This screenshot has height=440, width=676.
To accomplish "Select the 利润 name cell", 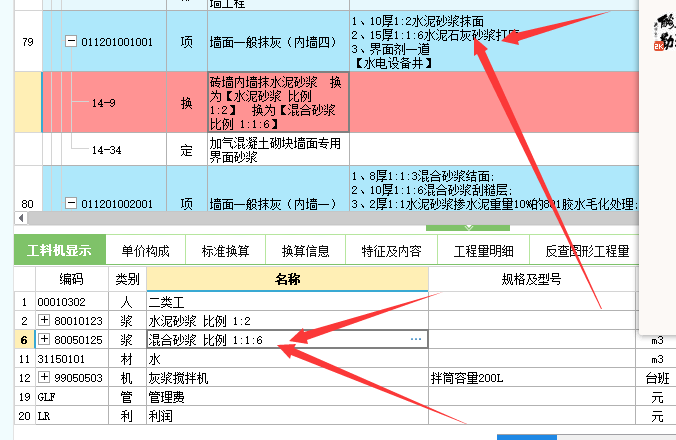I will click(287, 416).
